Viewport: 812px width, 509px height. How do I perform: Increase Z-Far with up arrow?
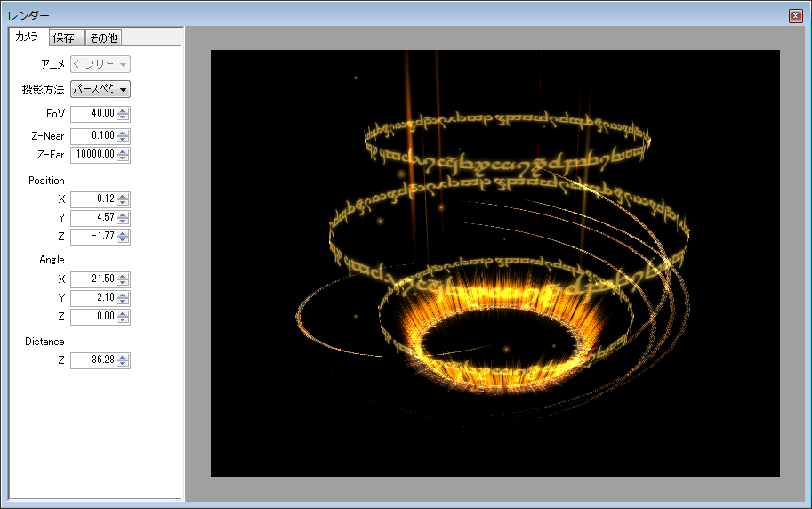(123, 151)
